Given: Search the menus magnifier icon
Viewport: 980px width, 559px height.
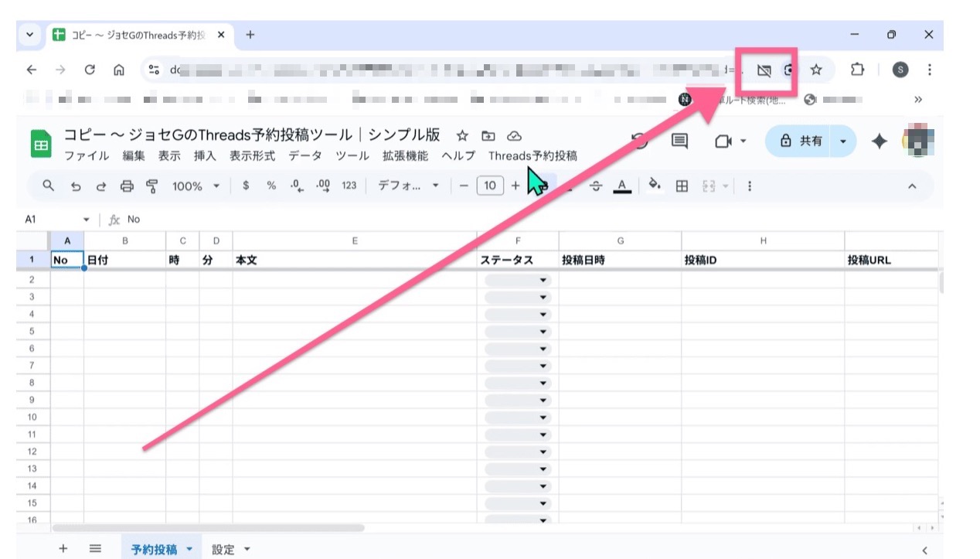Looking at the screenshot, I should click(x=49, y=186).
